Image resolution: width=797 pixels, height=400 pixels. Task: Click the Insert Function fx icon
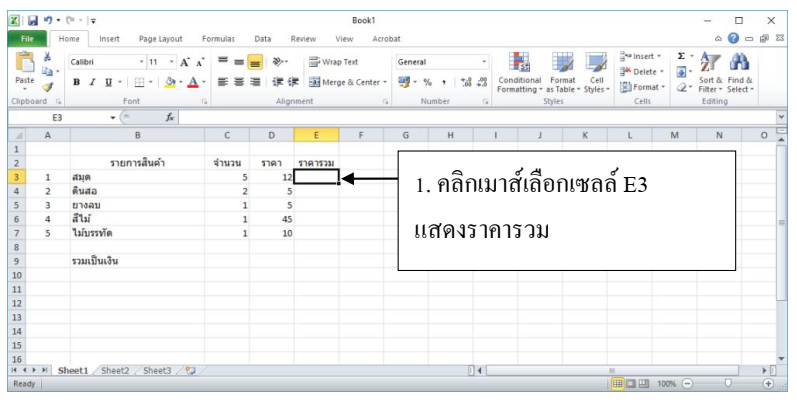[x=171, y=117]
